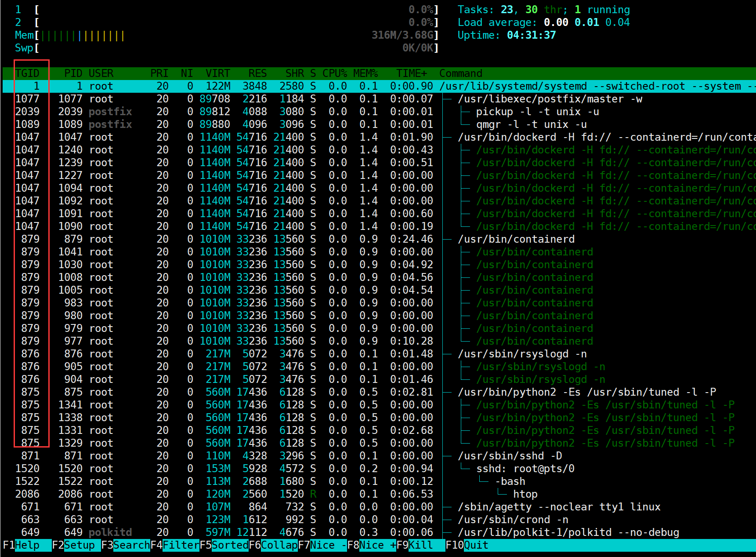Select containerd thread with PID 977
This screenshot has height=557, width=756.
coord(379,341)
